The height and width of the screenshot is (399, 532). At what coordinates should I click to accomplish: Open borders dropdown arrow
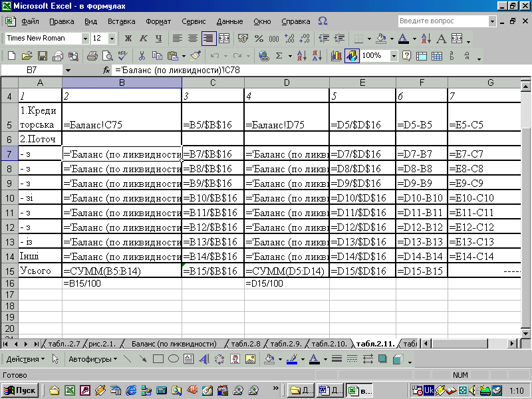pyautogui.click(x=369, y=39)
